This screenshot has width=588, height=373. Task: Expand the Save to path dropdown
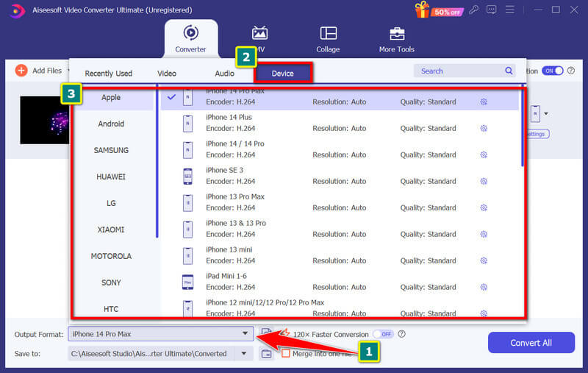[244, 354]
